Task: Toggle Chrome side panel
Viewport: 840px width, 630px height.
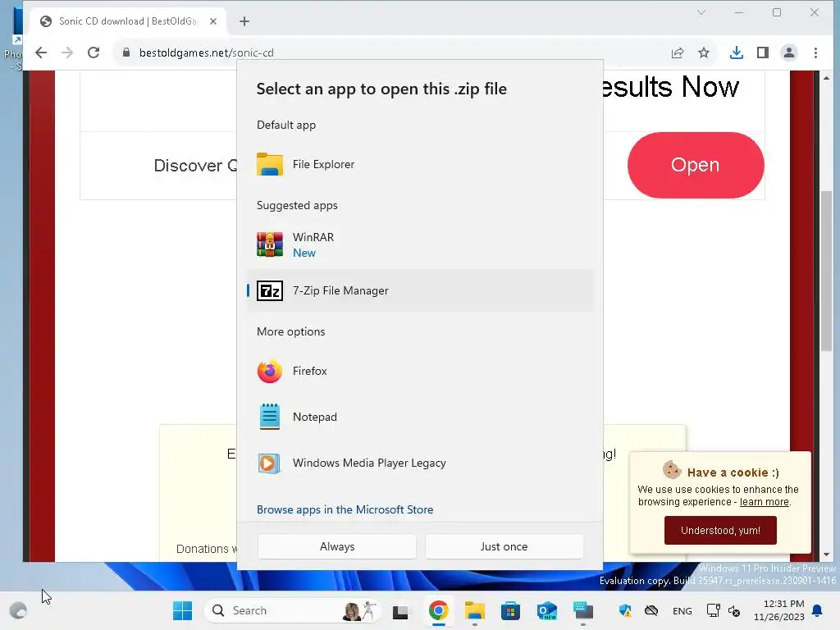Action: tap(763, 52)
